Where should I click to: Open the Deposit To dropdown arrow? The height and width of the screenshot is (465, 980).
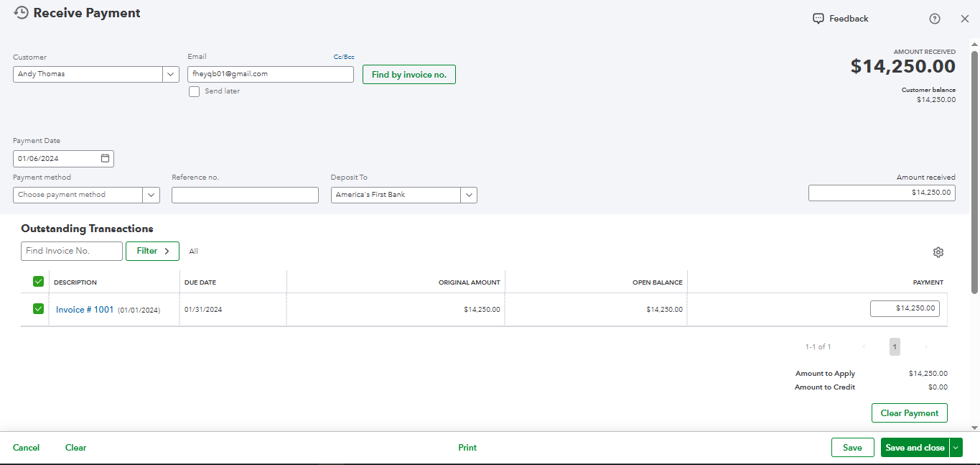coord(469,195)
